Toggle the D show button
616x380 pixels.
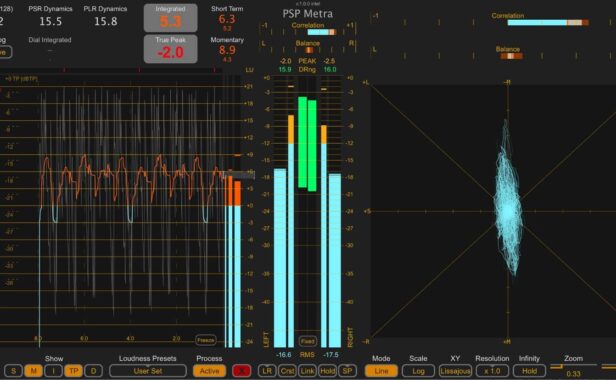(94, 371)
